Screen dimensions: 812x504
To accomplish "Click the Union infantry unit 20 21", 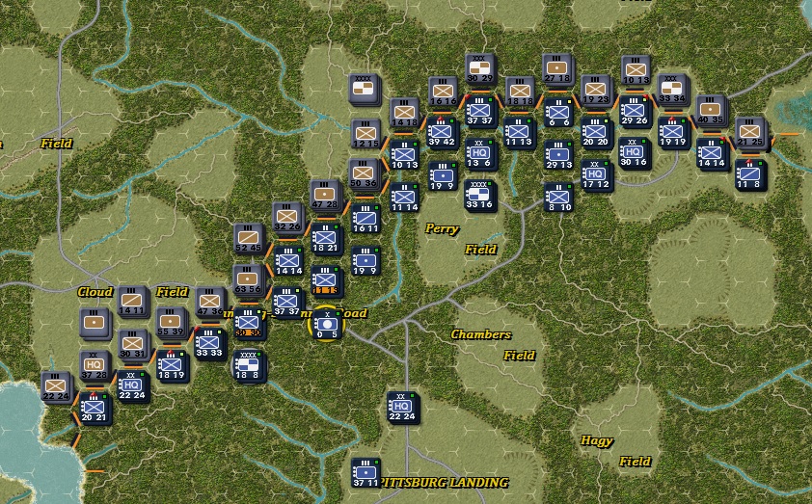I will click(95, 408).
